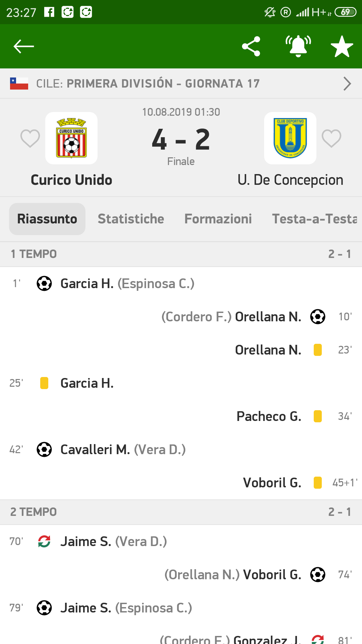Viewport: 362px width, 644px height.
Task: Tap yellow card icon for Pacheco G.
Action: [317, 416]
